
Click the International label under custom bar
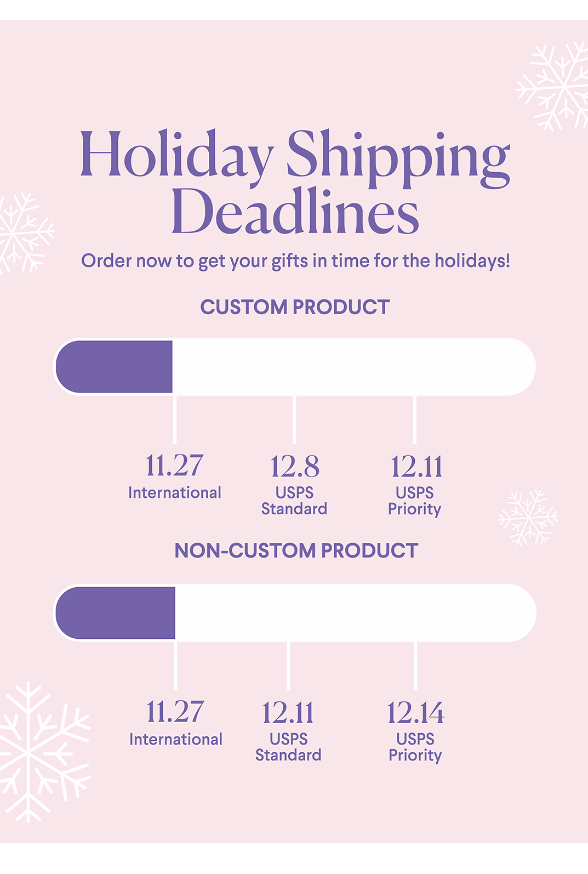point(175,493)
